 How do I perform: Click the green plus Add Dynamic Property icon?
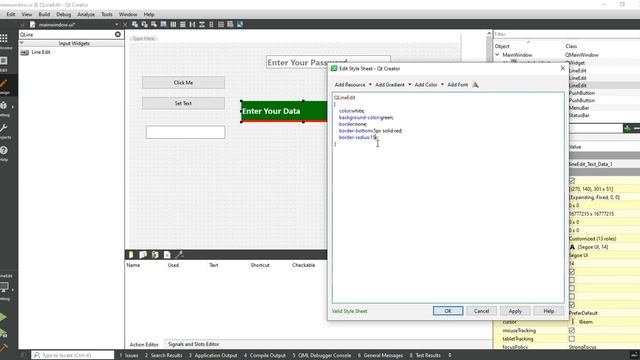pos(627,128)
